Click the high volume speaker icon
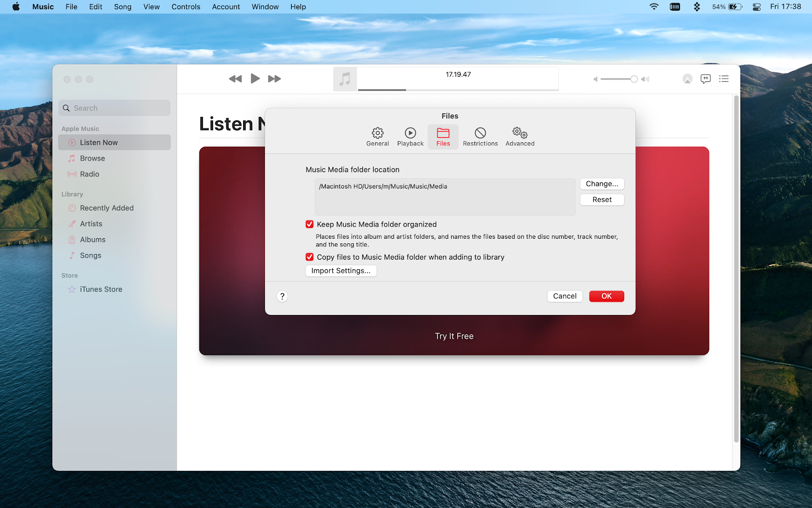 tap(645, 79)
